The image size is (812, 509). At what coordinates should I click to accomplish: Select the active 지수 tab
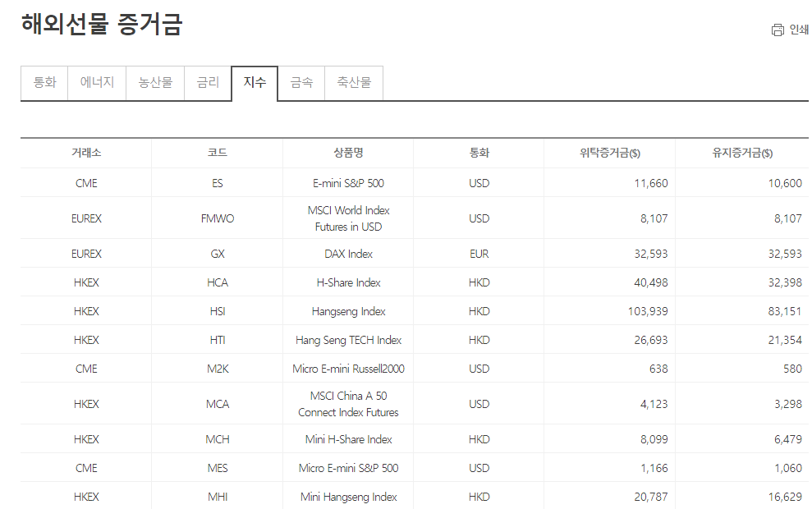255,83
